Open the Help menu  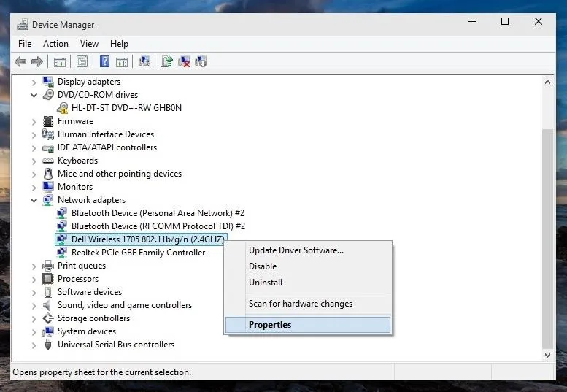[x=120, y=44]
